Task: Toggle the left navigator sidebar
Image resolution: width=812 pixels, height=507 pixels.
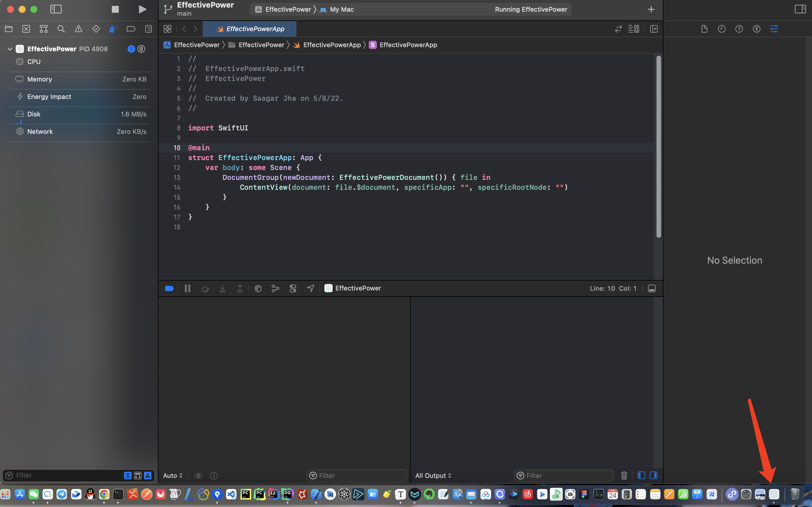Action: tap(56, 9)
